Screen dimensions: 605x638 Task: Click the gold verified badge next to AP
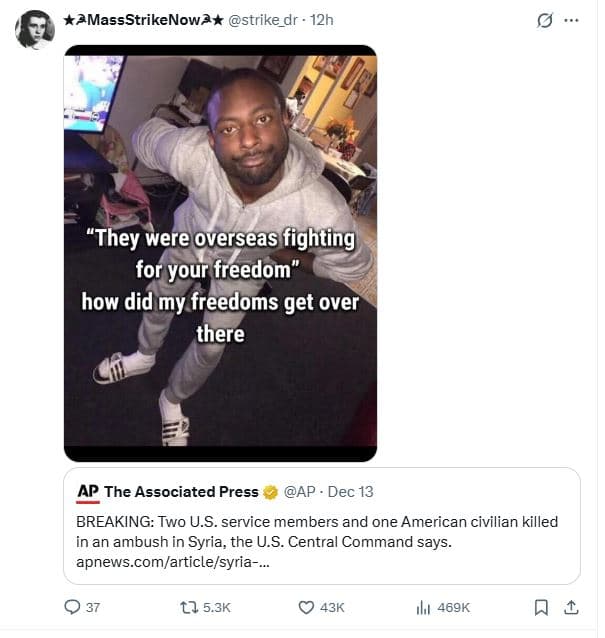pos(270,492)
